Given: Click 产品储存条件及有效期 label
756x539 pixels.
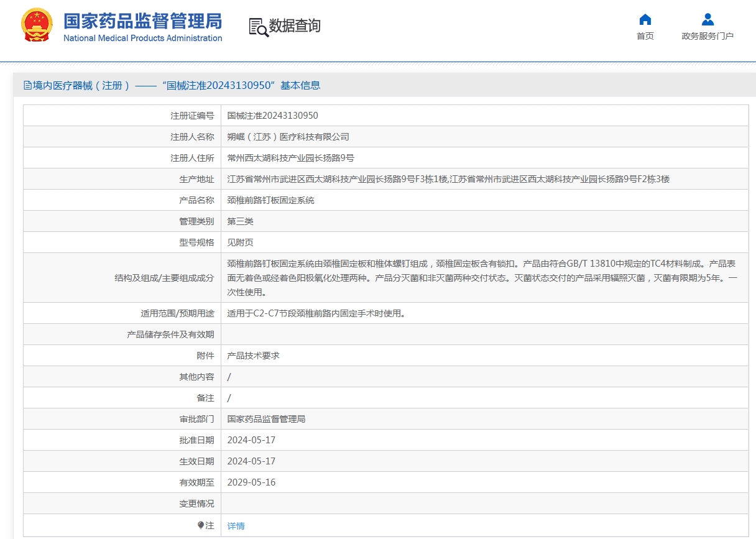Looking at the screenshot, I should (x=170, y=334).
